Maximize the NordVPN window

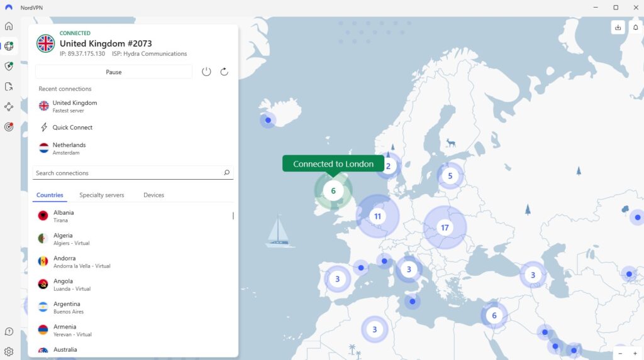[616, 8]
